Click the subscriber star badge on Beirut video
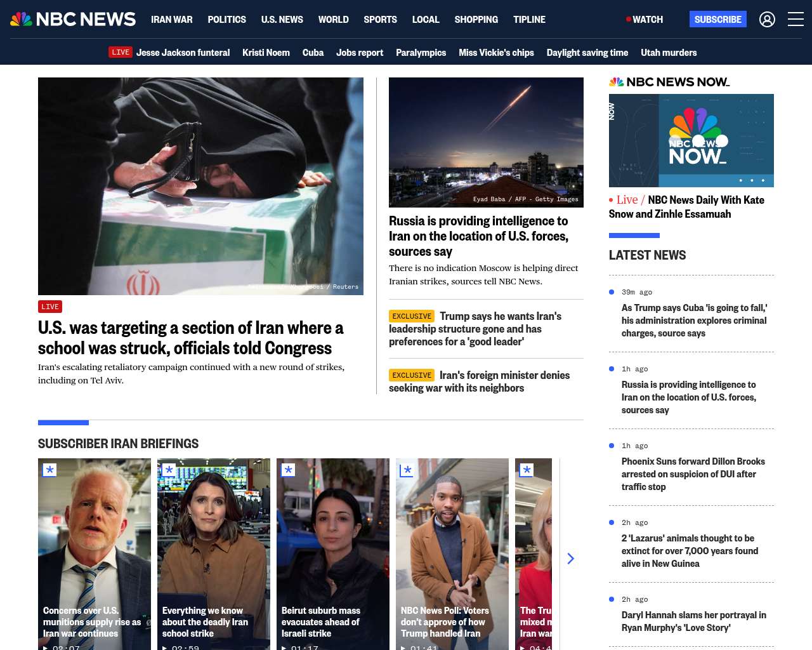Screen dimensions: 812x650 pyautogui.click(x=288, y=470)
